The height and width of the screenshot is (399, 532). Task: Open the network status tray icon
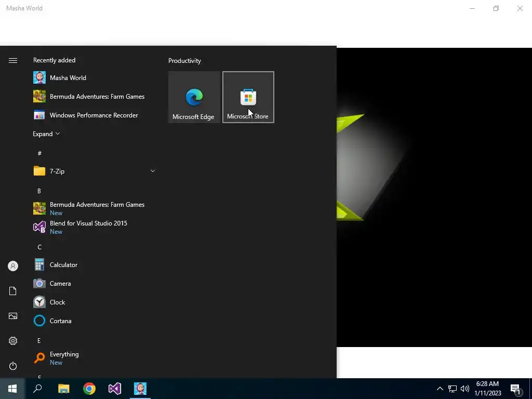click(453, 389)
